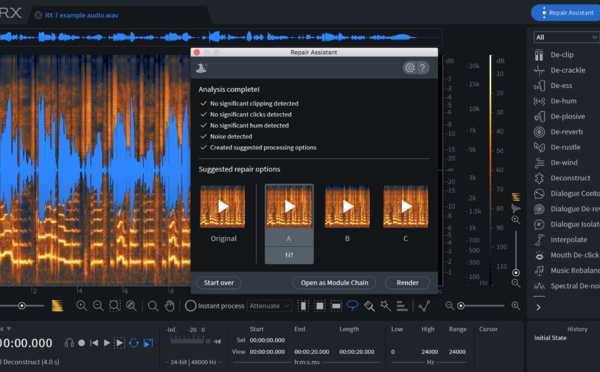This screenshot has width=600, height=372.
Task: Open the De-plosive module
Action: click(560, 116)
